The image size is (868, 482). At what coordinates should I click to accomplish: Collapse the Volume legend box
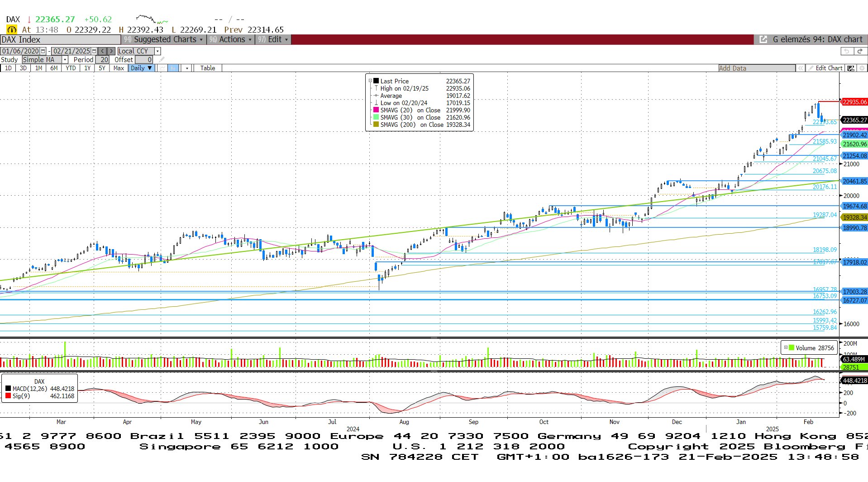[x=786, y=347]
